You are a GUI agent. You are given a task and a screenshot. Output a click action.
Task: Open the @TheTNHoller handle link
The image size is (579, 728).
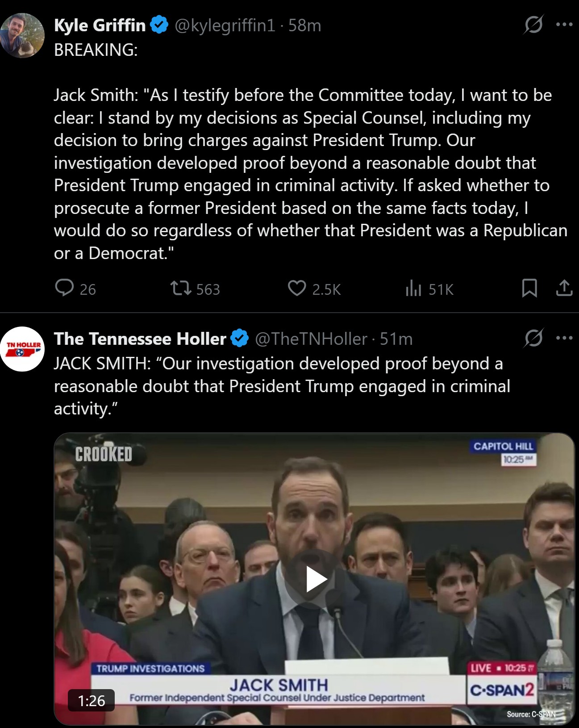[311, 339]
